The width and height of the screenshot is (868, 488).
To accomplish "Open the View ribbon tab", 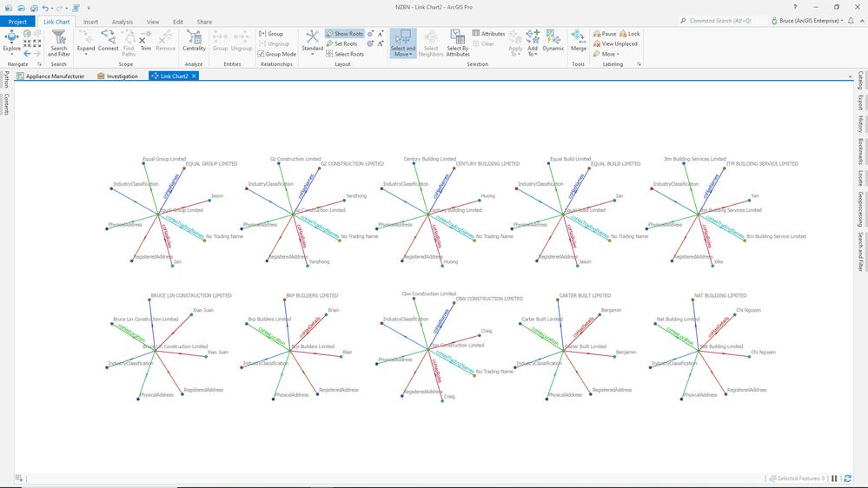I will coord(153,22).
